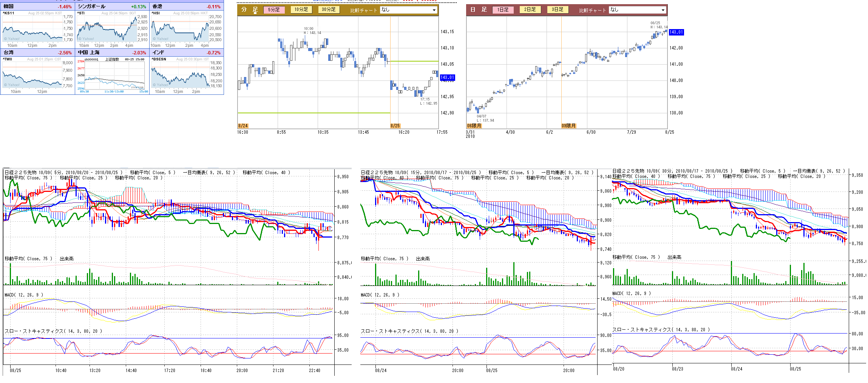The width and height of the screenshot is (868, 383).
Task: Click the 日足 panel header label
Action: [x=479, y=10]
